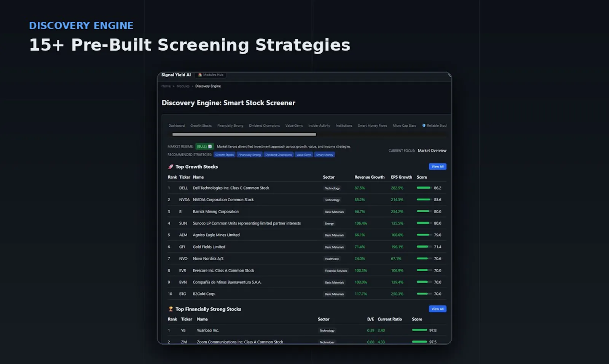Go to Home in the breadcrumb
The image size is (609, 364).
(x=166, y=86)
